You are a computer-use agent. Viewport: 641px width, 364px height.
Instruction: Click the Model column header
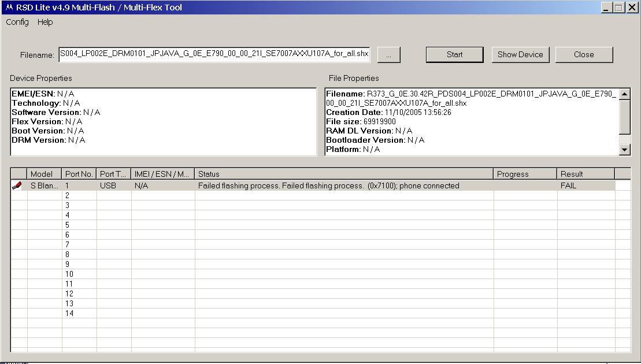tap(44, 174)
